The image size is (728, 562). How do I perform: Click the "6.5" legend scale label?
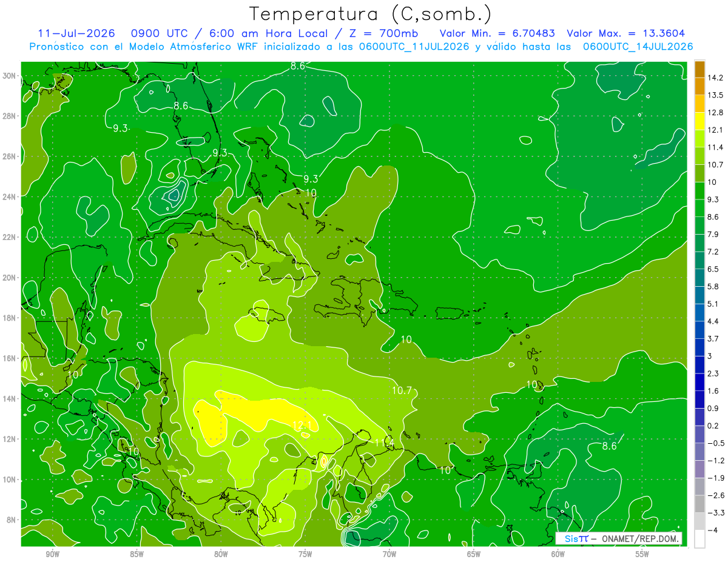pyautogui.click(x=713, y=269)
